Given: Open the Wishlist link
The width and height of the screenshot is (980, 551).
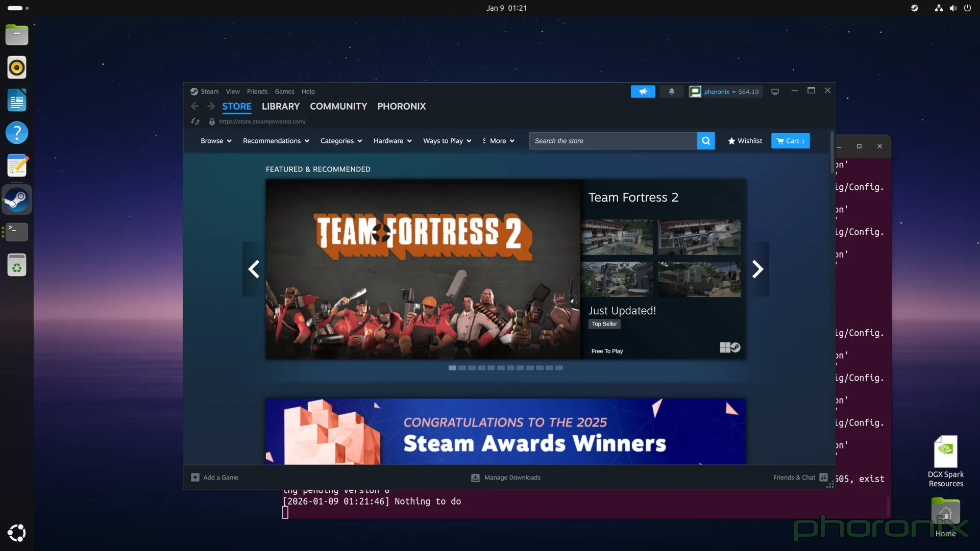Looking at the screenshot, I should (x=745, y=141).
